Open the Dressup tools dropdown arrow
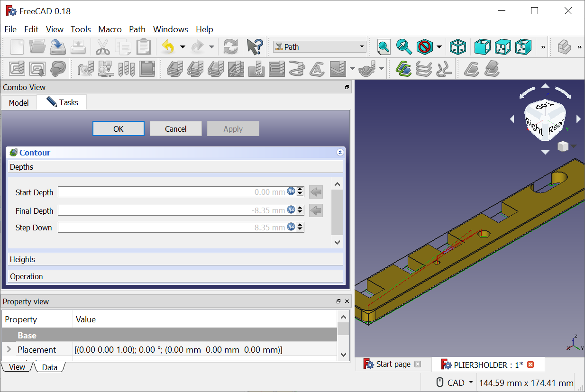Image resolution: width=585 pixels, height=392 pixels. pyautogui.click(x=381, y=69)
